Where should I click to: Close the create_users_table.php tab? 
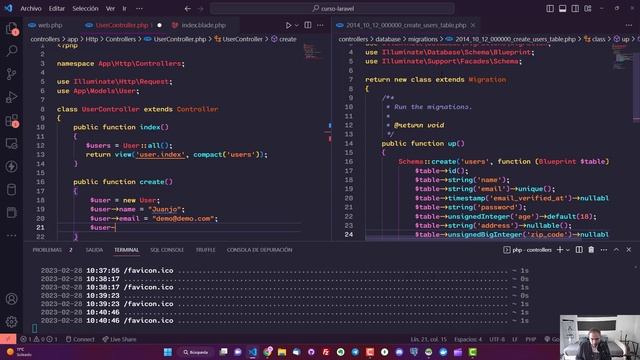click(x=473, y=25)
